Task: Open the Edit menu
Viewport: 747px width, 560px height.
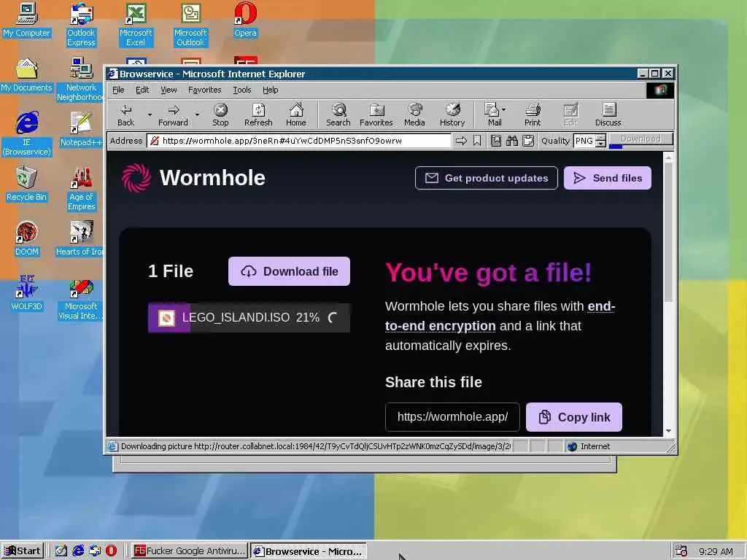Action: tap(142, 90)
